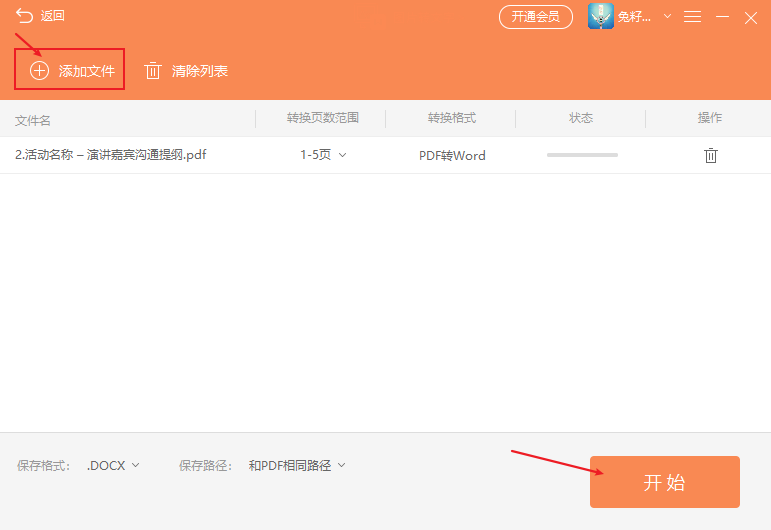The height and width of the screenshot is (530, 771).
Task: Open the 和PDF相同路径 save path dropdown
Action: click(x=297, y=466)
